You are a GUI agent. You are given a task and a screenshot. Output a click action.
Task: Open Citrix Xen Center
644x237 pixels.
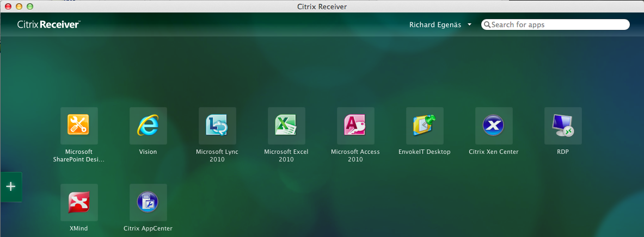click(494, 126)
